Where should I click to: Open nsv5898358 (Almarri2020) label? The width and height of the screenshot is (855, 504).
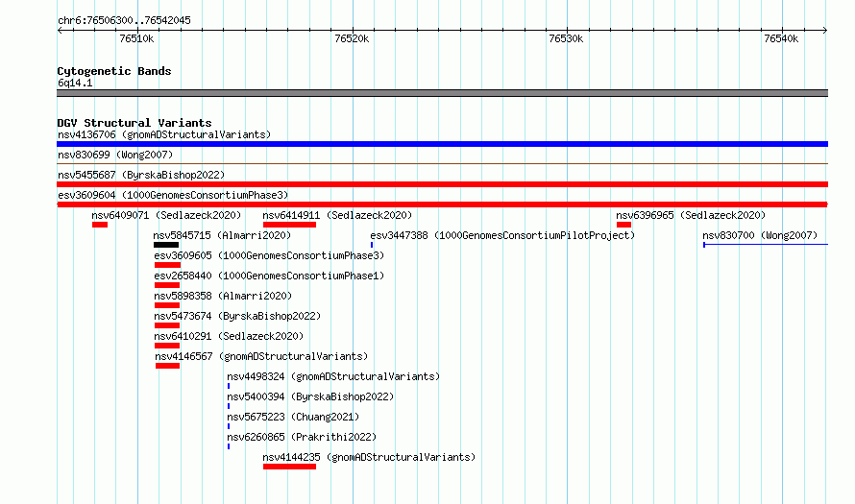223,296
